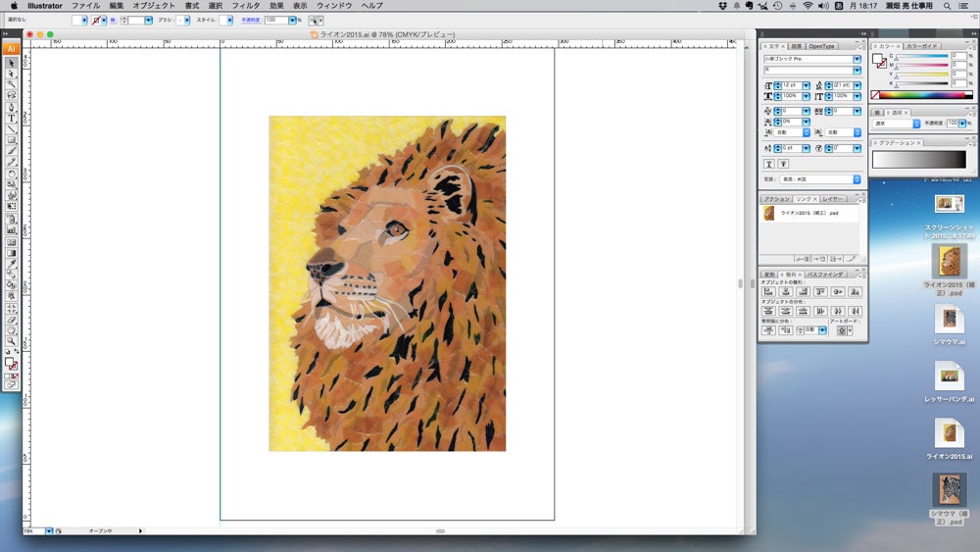
Task: Switch to the レイヤー tab
Action: (830, 198)
